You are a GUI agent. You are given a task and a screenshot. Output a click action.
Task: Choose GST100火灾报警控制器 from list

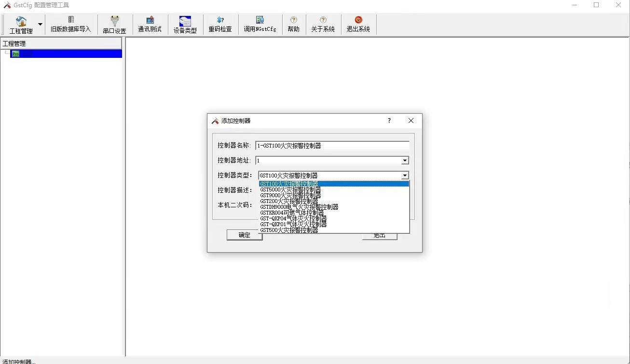(334, 184)
